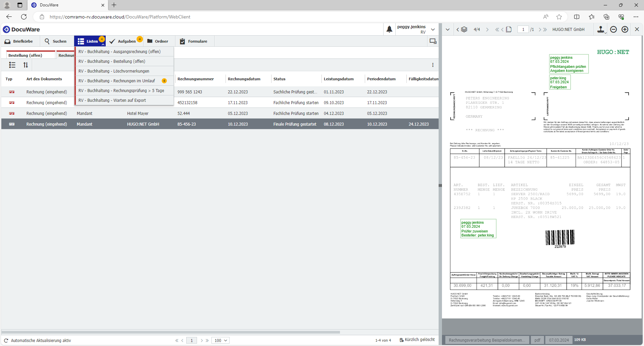Screen dimensions: 644x346
Task: Go to first results page
Action: pos(177,340)
